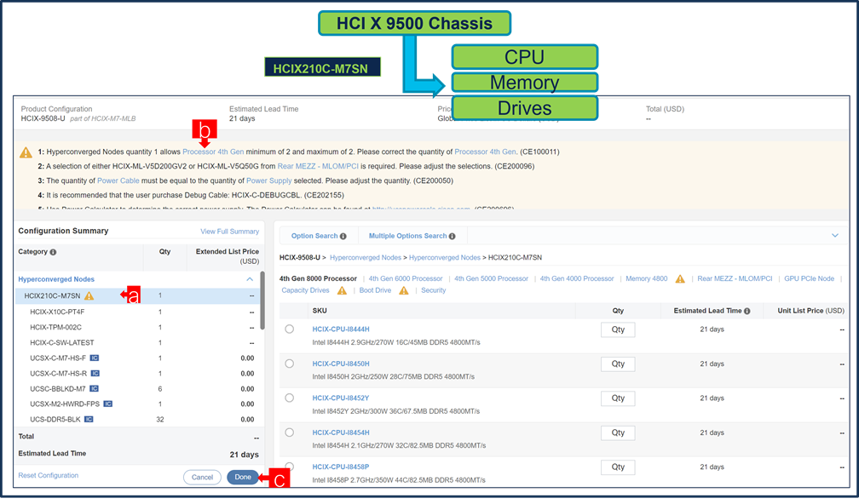Switch to Rear MEZZ - MLOM/PCI tab
Screen dimensions: 859x504
pos(735,279)
